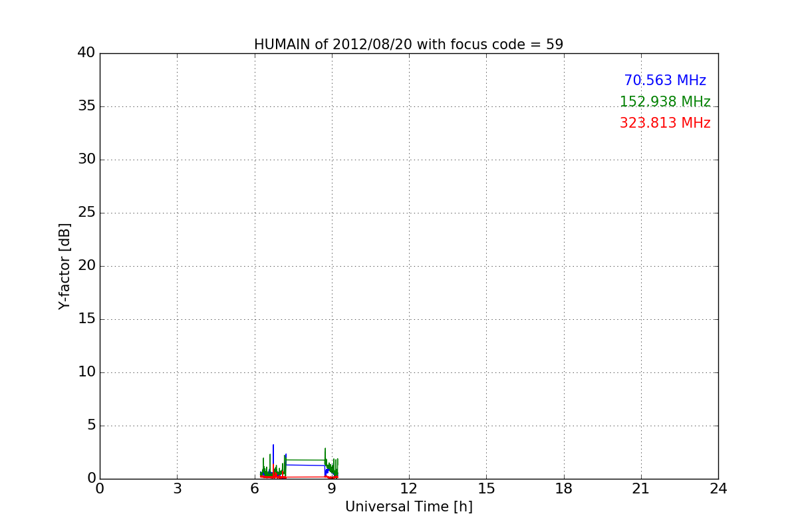Click the y-axis tick label 10
Image resolution: width=798 pixels, height=532 pixels.
tap(86, 372)
